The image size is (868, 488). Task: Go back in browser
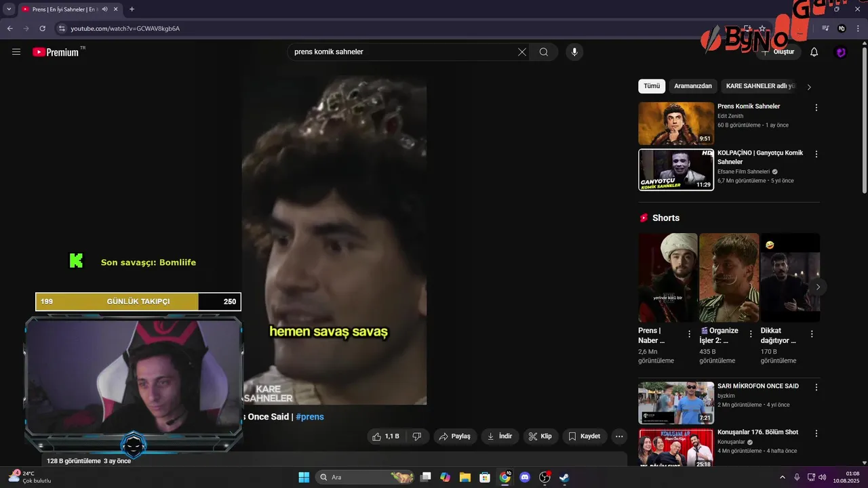[x=10, y=28]
